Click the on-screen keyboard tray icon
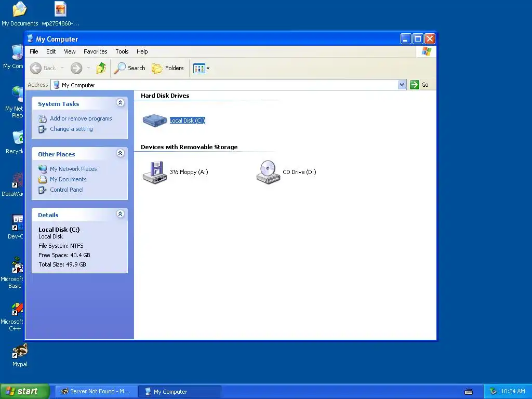532x399 pixels. click(x=469, y=392)
